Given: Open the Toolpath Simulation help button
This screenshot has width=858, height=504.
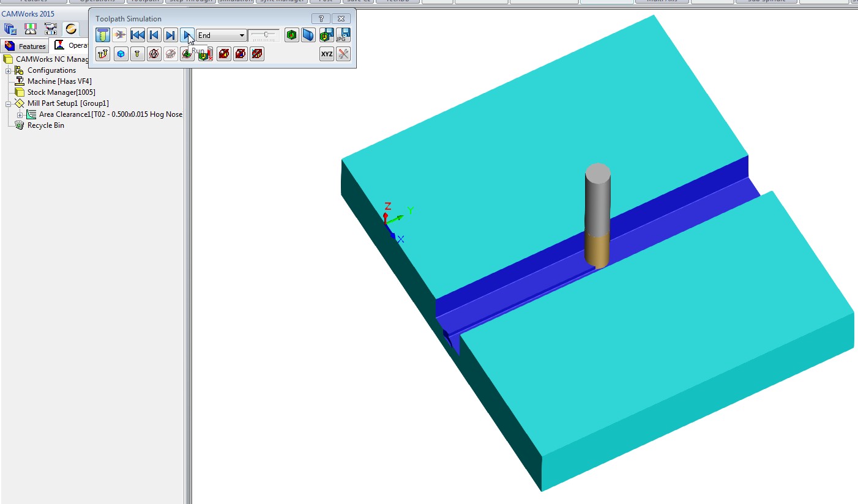Looking at the screenshot, I should coord(321,19).
